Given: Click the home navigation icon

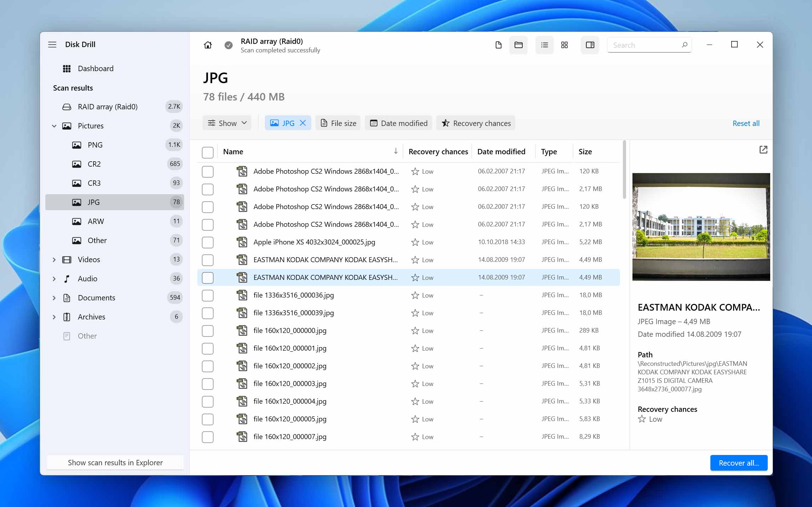Looking at the screenshot, I should (208, 45).
